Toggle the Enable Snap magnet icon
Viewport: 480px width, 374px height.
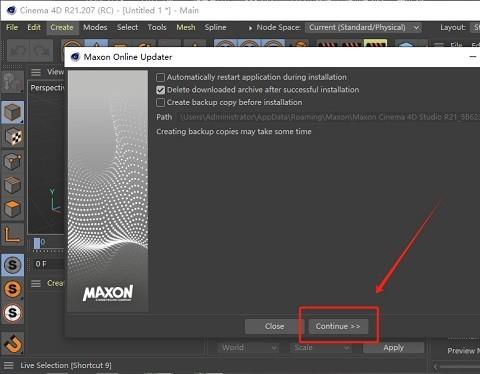pyautogui.click(x=12, y=343)
